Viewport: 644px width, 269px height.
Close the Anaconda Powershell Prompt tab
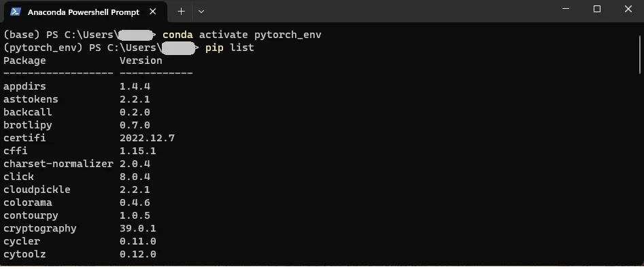click(x=153, y=12)
